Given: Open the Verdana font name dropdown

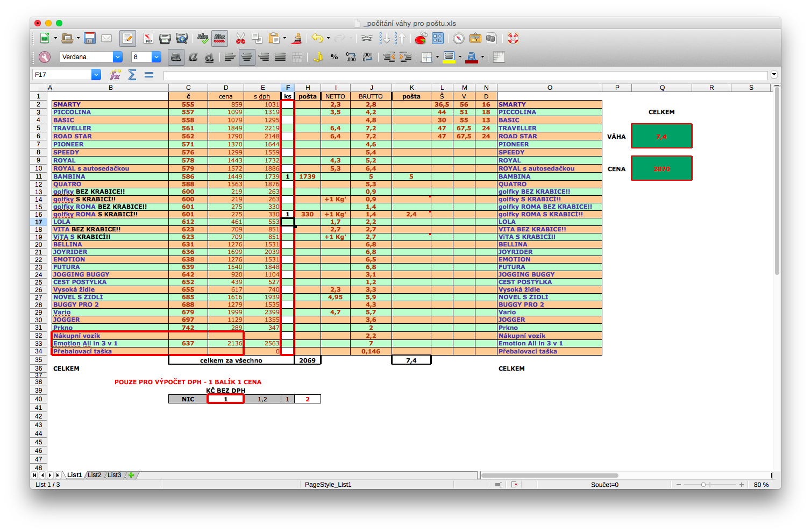Looking at the screenshot, I should point(117,57).
